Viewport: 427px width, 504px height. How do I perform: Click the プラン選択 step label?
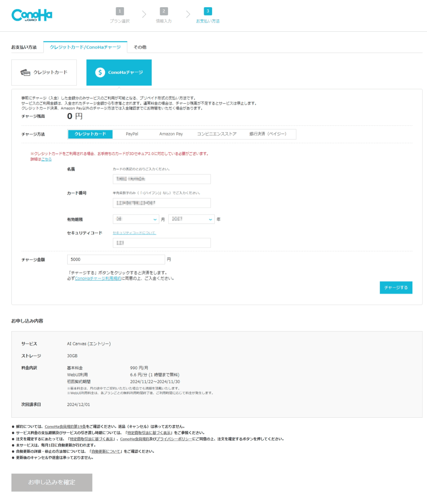pos(120,21)
